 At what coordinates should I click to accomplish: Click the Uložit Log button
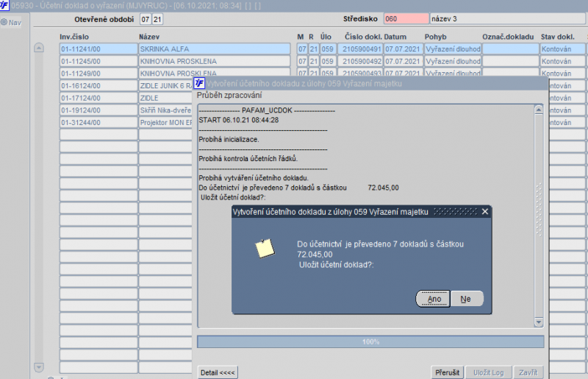pyautogui.click(x=488, y=372)
